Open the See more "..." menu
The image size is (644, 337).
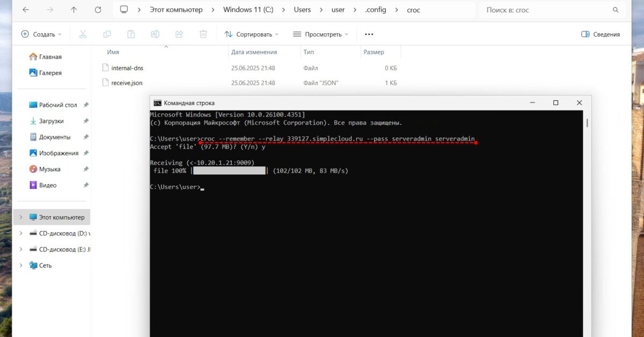tap(368, 34)
